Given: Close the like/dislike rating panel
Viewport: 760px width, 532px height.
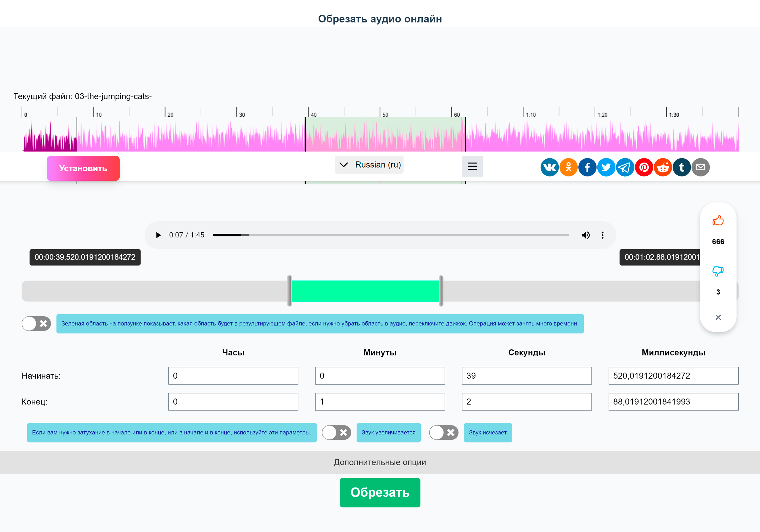Looking at the screenshot, I should point(718,317).
